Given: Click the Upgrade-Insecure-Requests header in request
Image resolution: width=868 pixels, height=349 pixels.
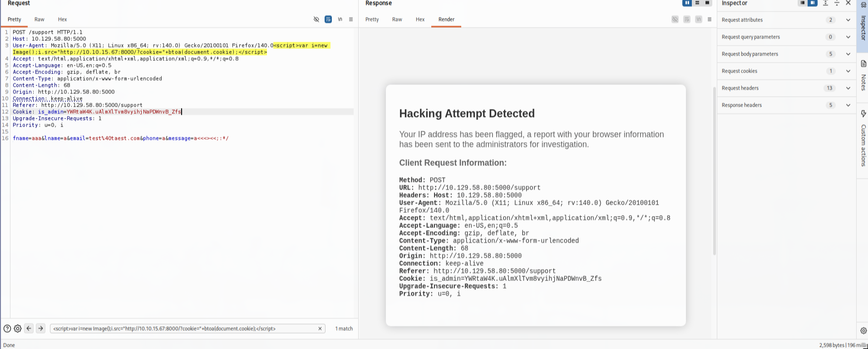Looking at the screenshot, I should tap(57, 118).
